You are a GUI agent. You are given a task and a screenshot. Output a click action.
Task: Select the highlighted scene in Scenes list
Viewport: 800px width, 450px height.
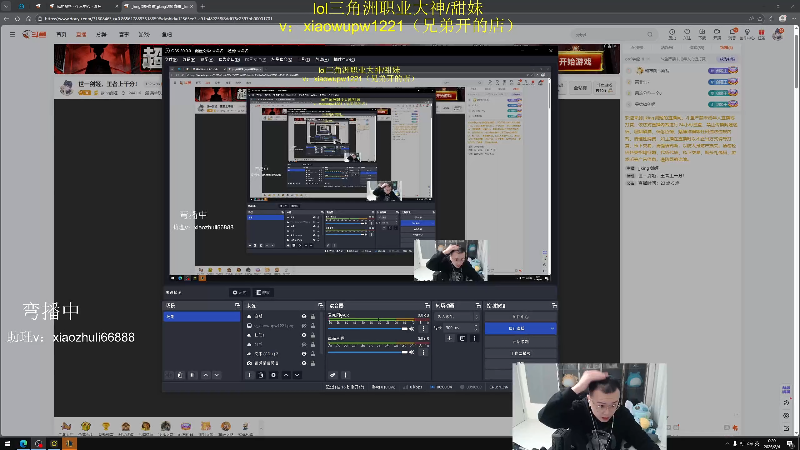(x=202, y=317)
